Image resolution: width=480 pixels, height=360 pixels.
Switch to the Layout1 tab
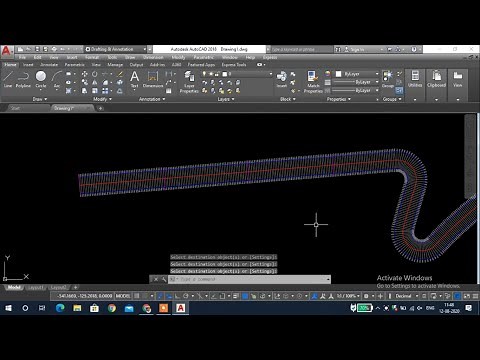pyautogui.click(x=36, y=287)
